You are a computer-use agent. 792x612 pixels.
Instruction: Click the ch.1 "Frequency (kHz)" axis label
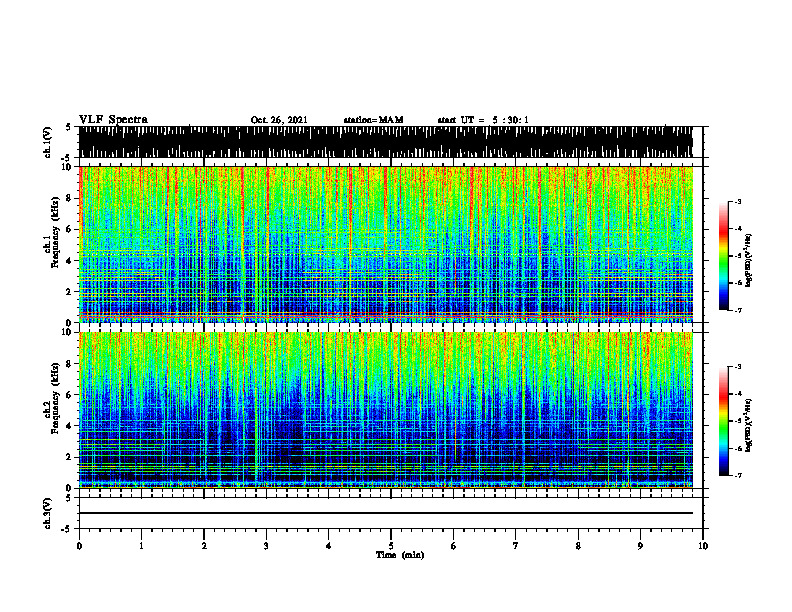(55, 232)
